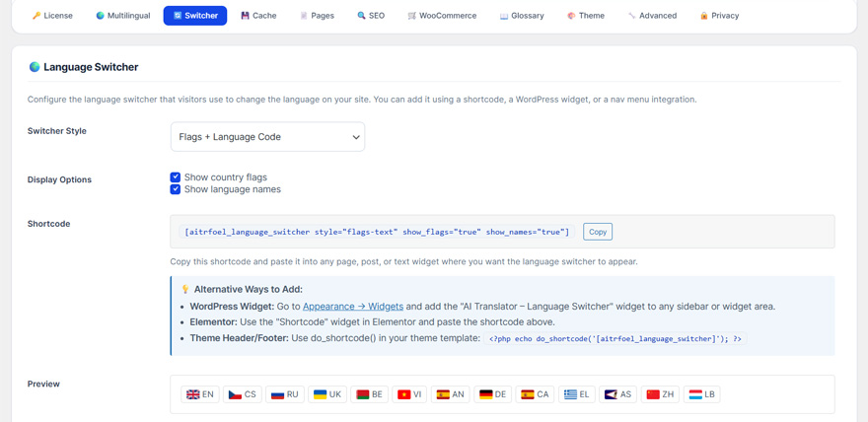Viewport: 868px width, 422px height.
Task: Select the ZH Chinese flag item
Action: click(660, 394)
